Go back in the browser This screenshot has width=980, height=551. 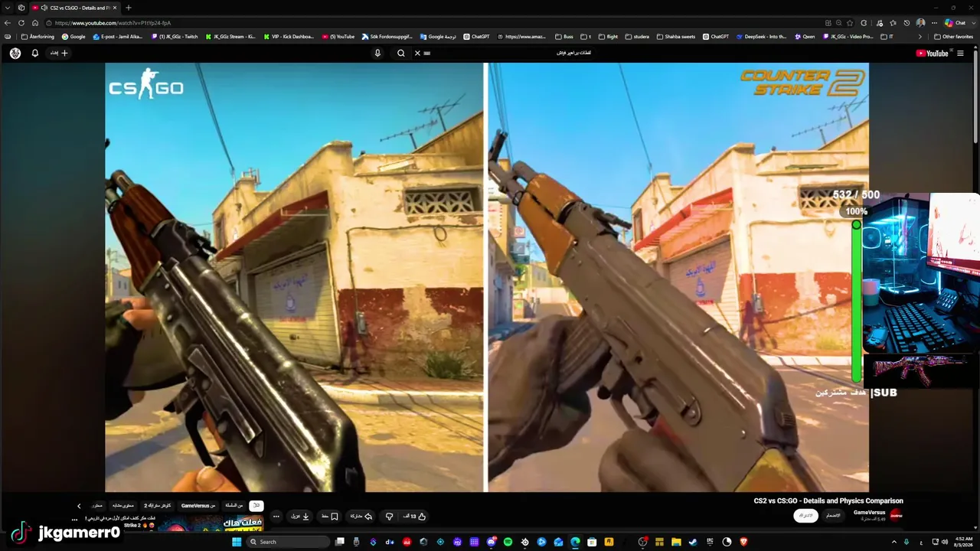click(x=8, y=23)
